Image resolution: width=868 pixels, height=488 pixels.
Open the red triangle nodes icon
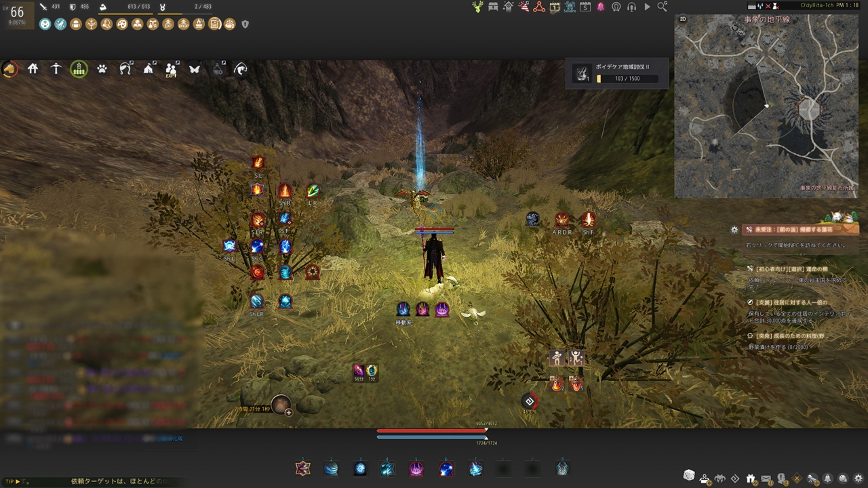coord(539,7)
